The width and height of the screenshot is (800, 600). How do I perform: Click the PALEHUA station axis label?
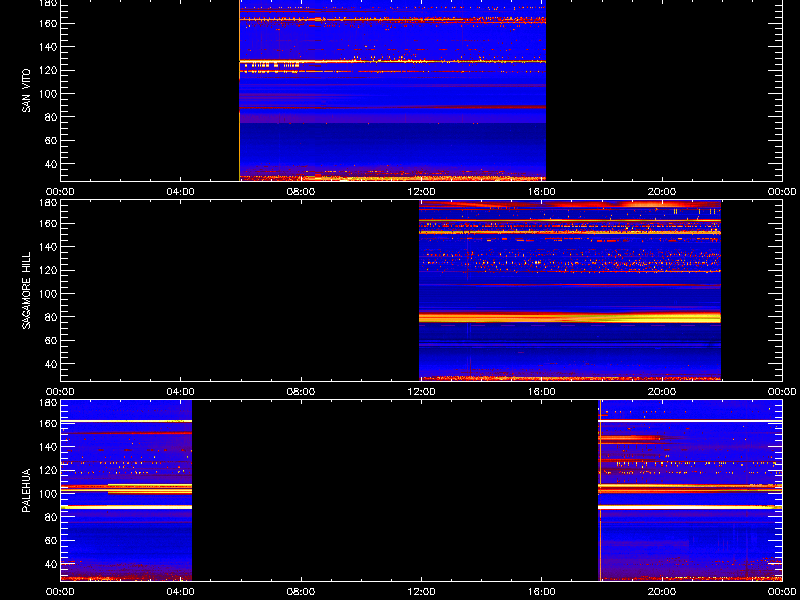point(27,490)
